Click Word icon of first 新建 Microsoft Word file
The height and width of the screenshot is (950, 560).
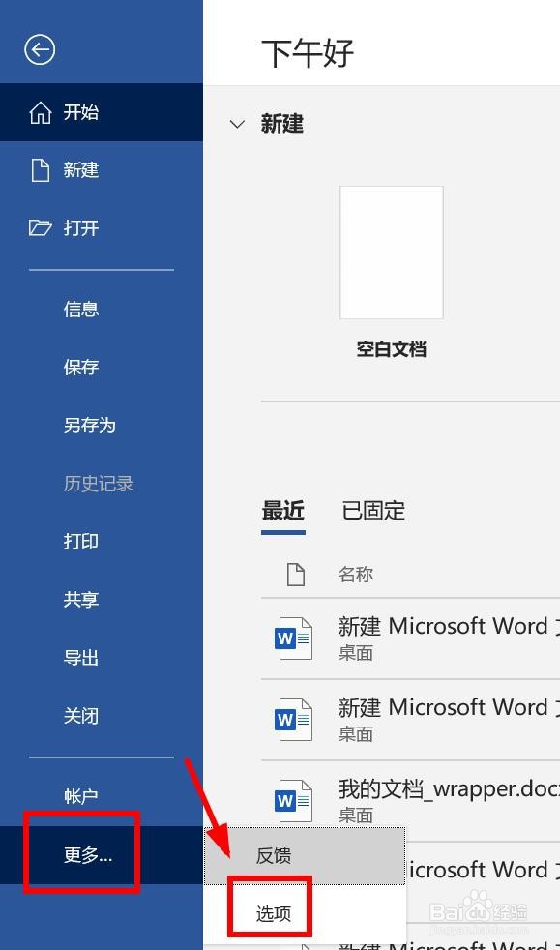[x=294, y=638]
